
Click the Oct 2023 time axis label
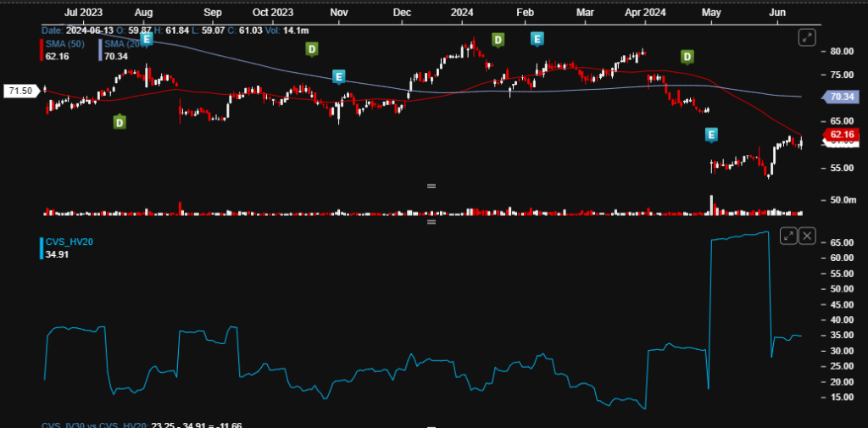click(273, 12)
